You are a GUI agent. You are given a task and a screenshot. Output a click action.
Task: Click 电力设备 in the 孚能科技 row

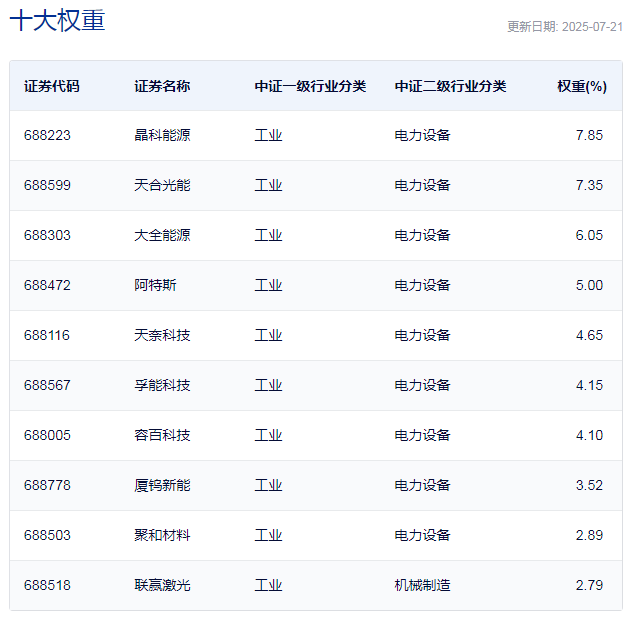pyautogui.click(x=422, y=385)
